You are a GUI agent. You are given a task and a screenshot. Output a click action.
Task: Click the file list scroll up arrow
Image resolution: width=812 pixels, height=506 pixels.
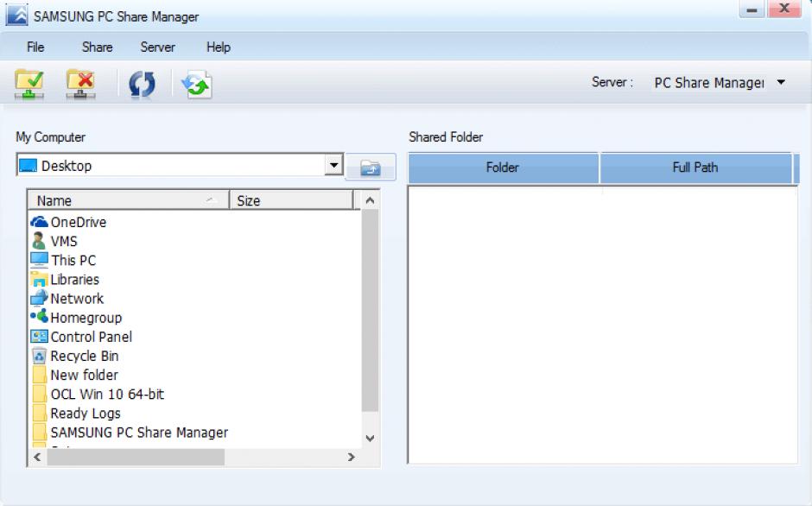click(x=370, y=200)
